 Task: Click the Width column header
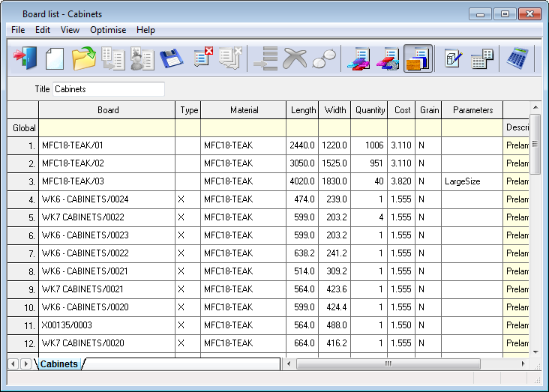[334, 110]
